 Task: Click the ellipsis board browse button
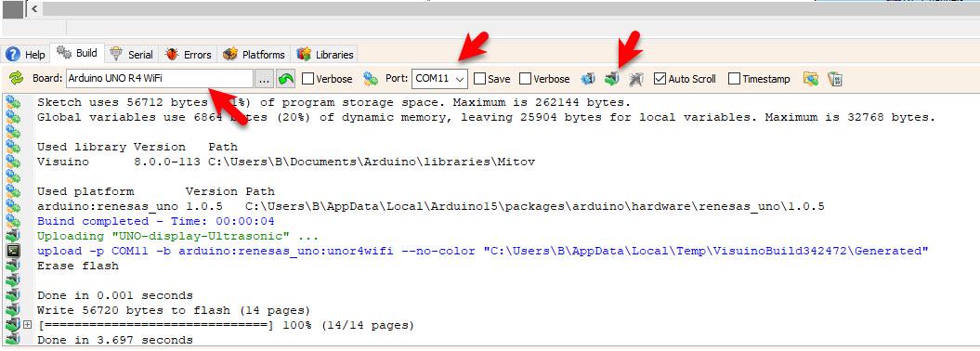coord(265,79)
